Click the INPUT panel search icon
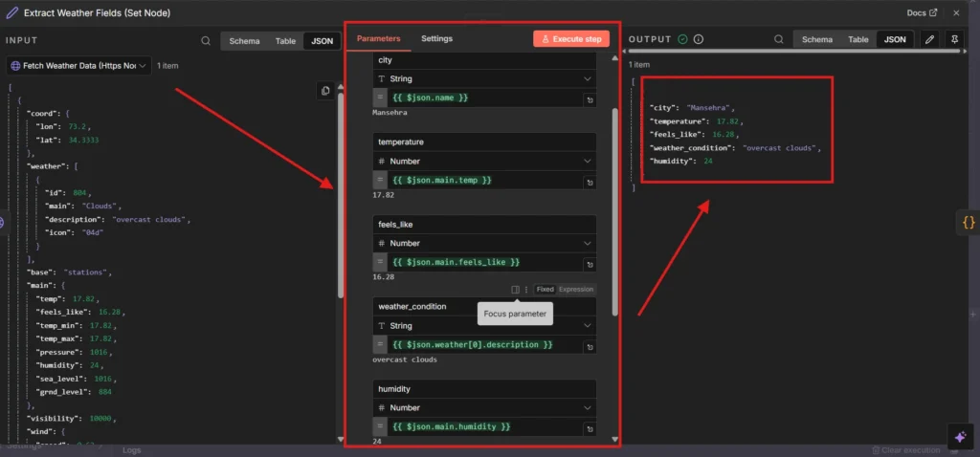Screen dimensions: 980x457 (206, 40)
